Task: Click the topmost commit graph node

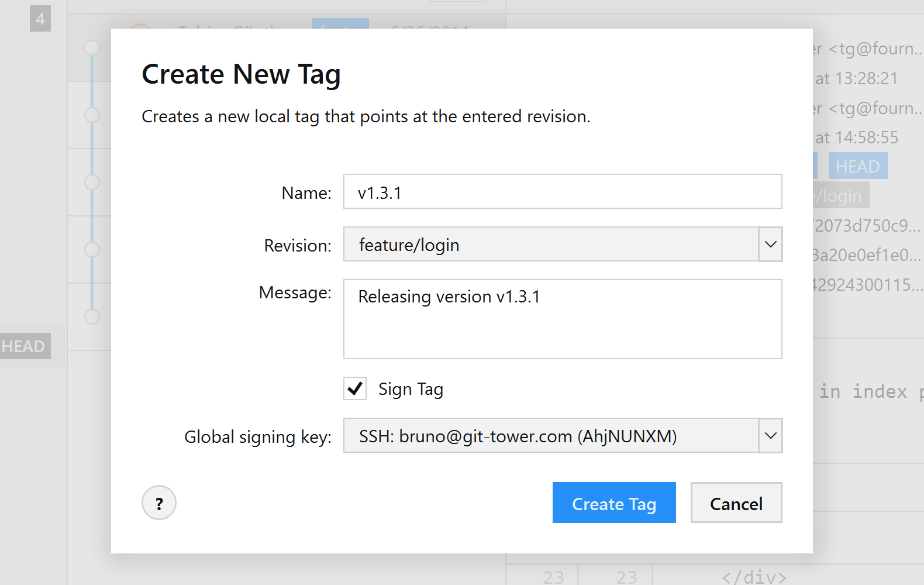Action: pos(92,47)
